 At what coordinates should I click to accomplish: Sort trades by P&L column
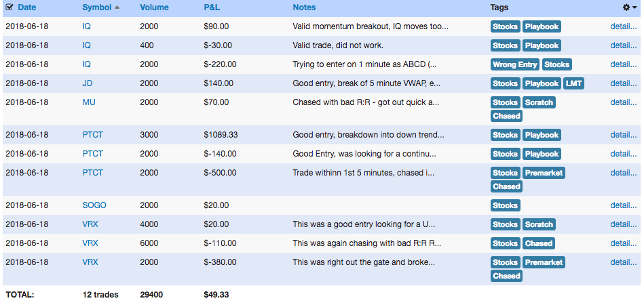(212, 7)
